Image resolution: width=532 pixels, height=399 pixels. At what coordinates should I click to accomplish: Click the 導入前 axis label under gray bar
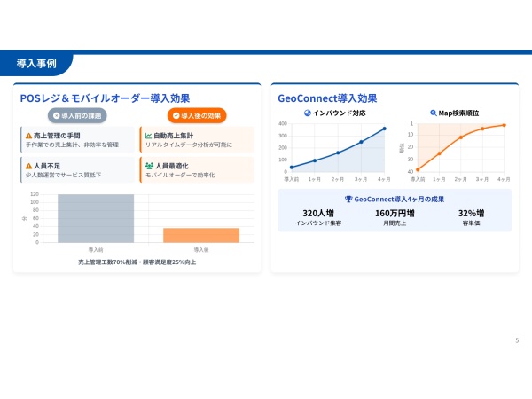pyautogui.click(x=96, y=250)
